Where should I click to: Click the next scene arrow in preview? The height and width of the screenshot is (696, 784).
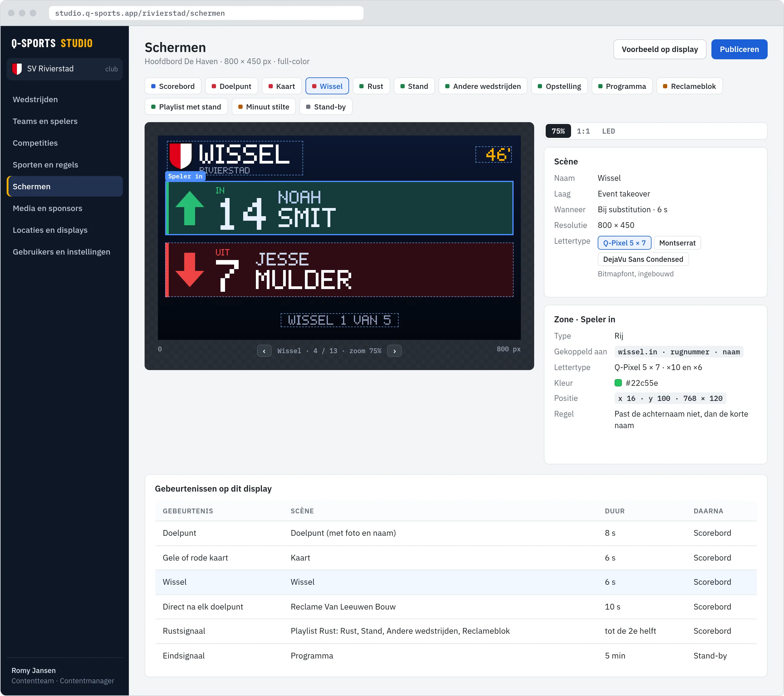pos(394,351)
